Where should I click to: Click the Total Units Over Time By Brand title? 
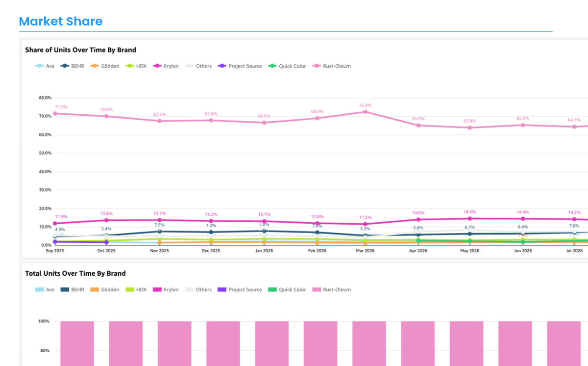75,274
